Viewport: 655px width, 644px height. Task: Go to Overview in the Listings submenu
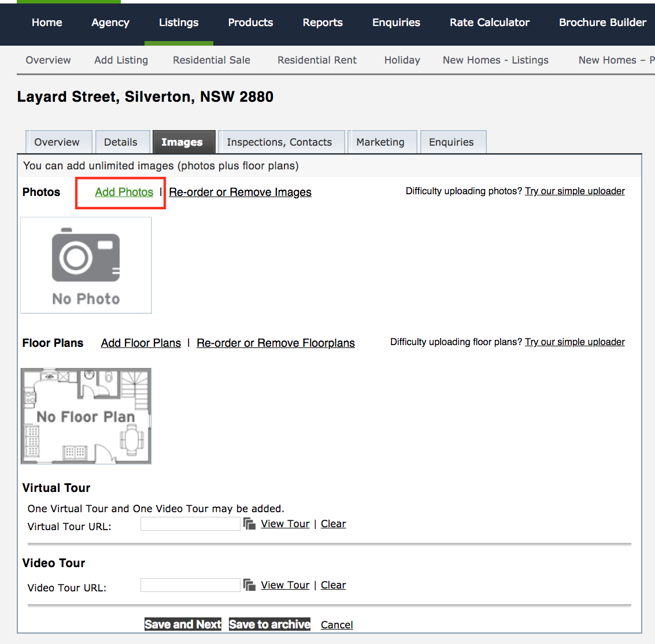48,60
